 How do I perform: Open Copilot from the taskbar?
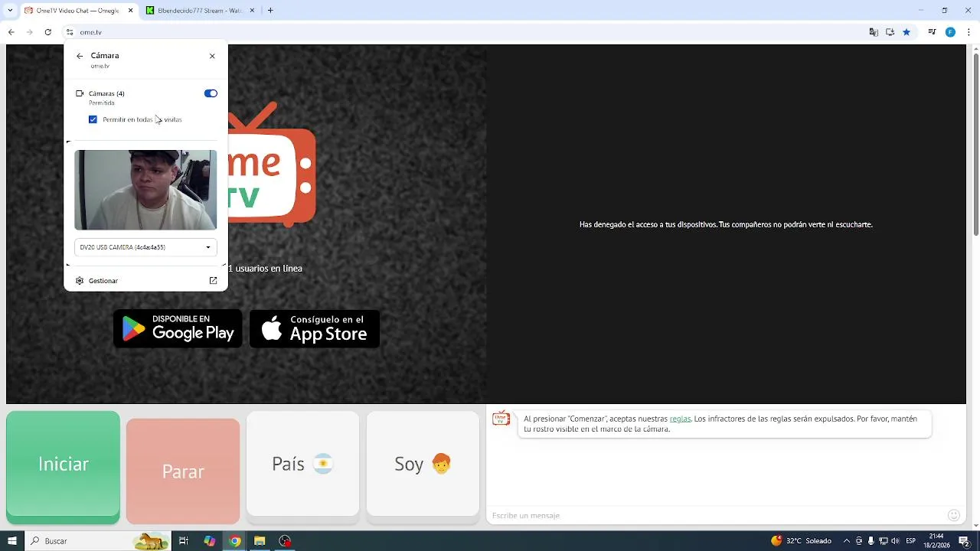(x=209, y=541)
